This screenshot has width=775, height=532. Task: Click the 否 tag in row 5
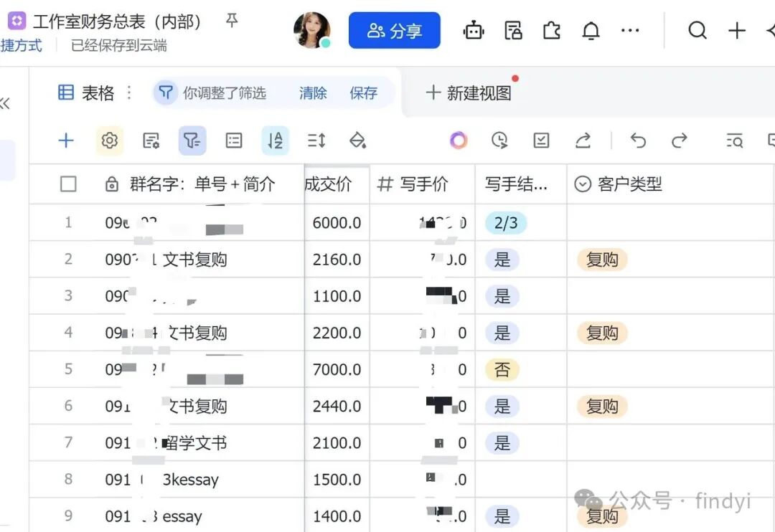pyautogui.click(x=502, y=369)
